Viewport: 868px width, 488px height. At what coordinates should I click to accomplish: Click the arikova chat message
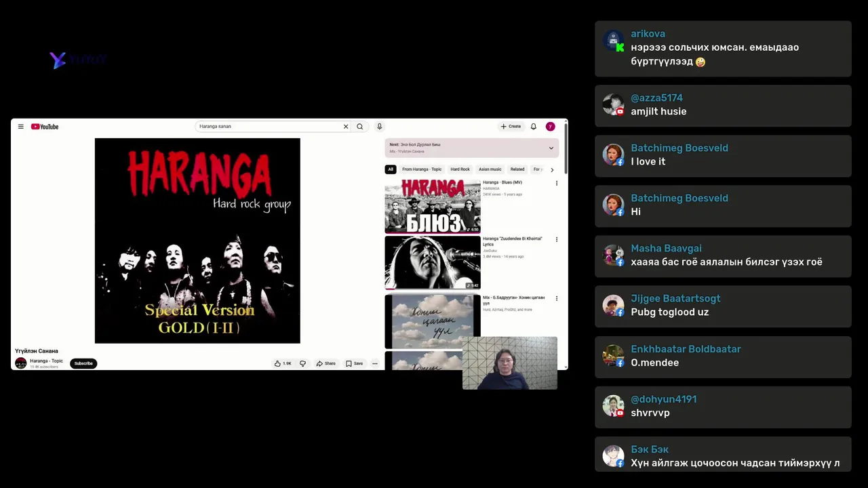tap(723, 48)
